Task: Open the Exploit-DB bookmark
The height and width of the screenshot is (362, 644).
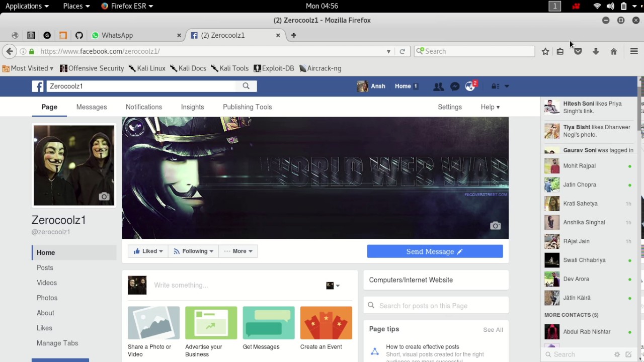Action: [x=274, y=68]
